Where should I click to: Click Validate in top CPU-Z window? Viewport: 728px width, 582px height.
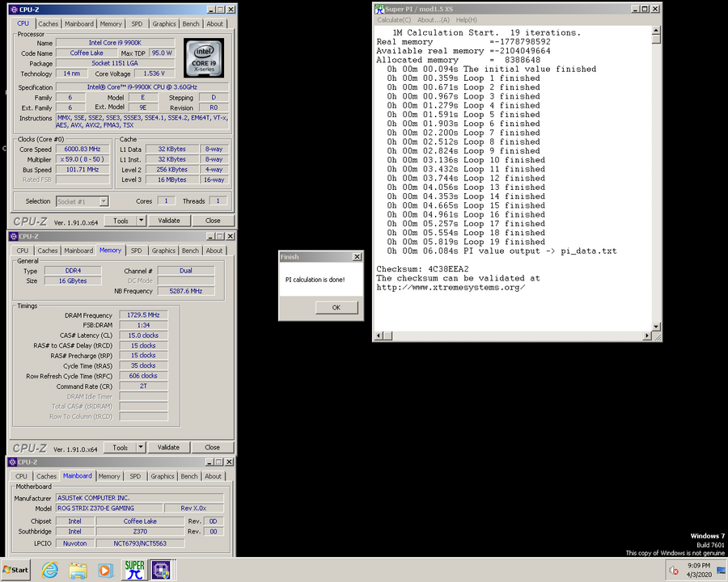point(169,221)
